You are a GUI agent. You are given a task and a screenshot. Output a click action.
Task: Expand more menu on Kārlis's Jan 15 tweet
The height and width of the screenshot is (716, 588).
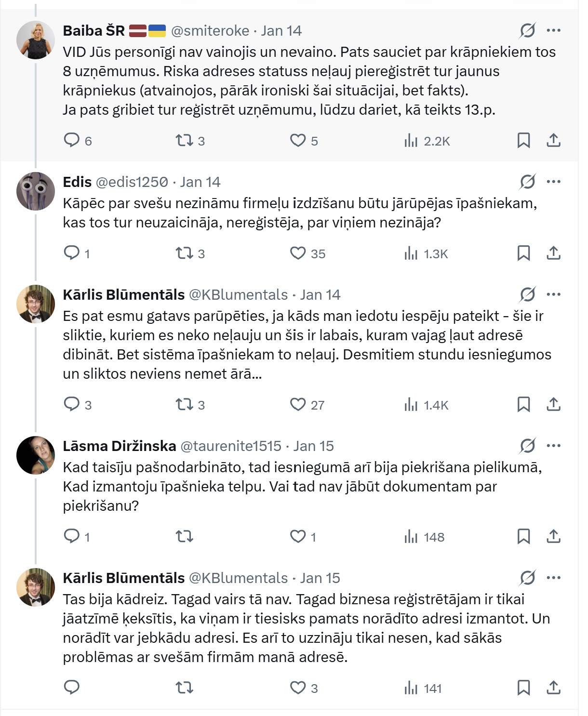[x=553, y=578]
